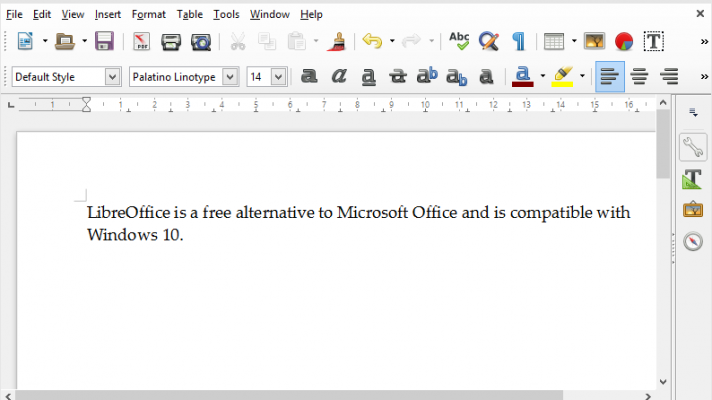Viewport: 712px width, 400px height.
Task: Open Print Preview icon
Action: (201, 42)
